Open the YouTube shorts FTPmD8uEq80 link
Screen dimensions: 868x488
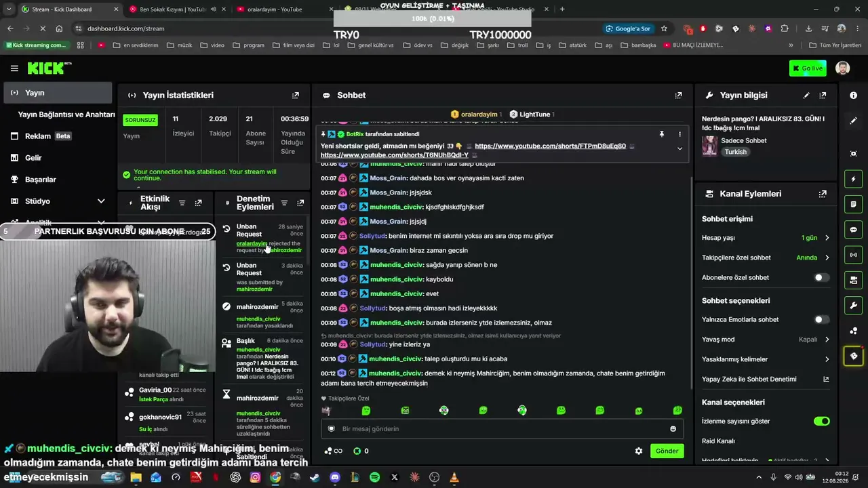[550, 146]
